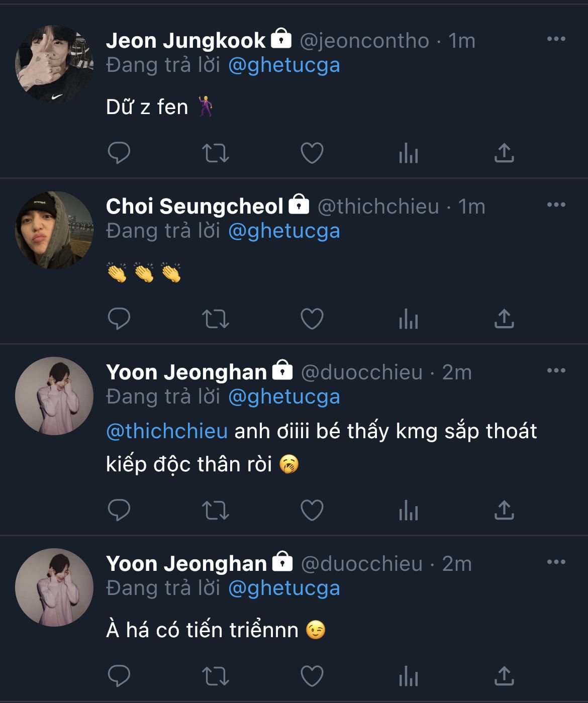Retweet Jeon Jungkook's 'Dữ z fen' tweet
Viewport: 588px width, 703px height.
tap(215, 153)
